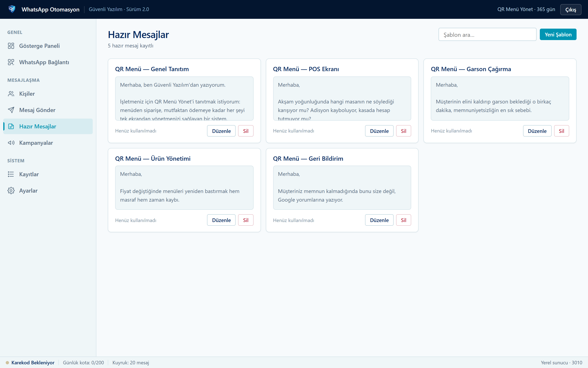Click the Gösterge Paneli grid icon

tap(11, 46)
